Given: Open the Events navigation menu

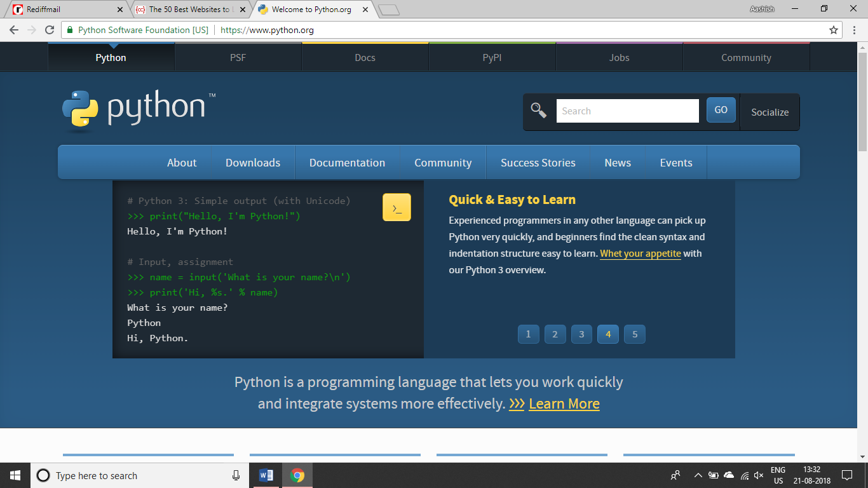Looking at the screenshot, I should 676,163.
